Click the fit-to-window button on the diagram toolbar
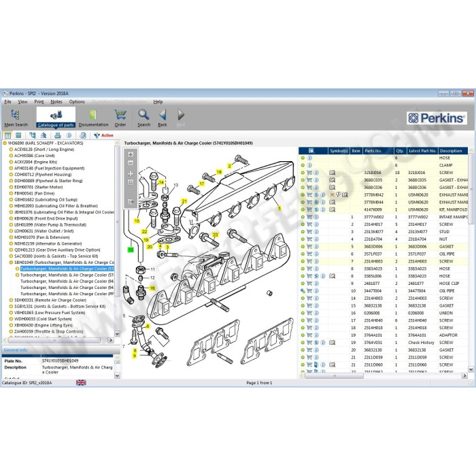 pyautogui.click(x=131, y=182)
